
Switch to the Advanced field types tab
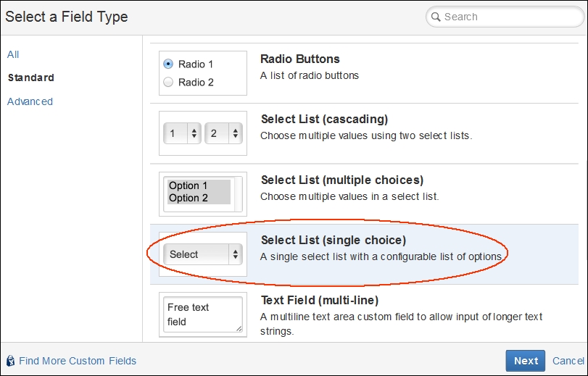pos(30,101)
